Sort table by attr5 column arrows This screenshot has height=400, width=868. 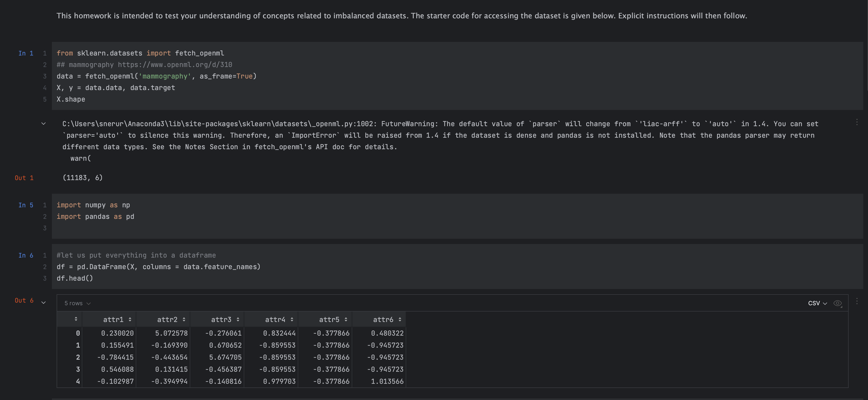tap(346, 320)
